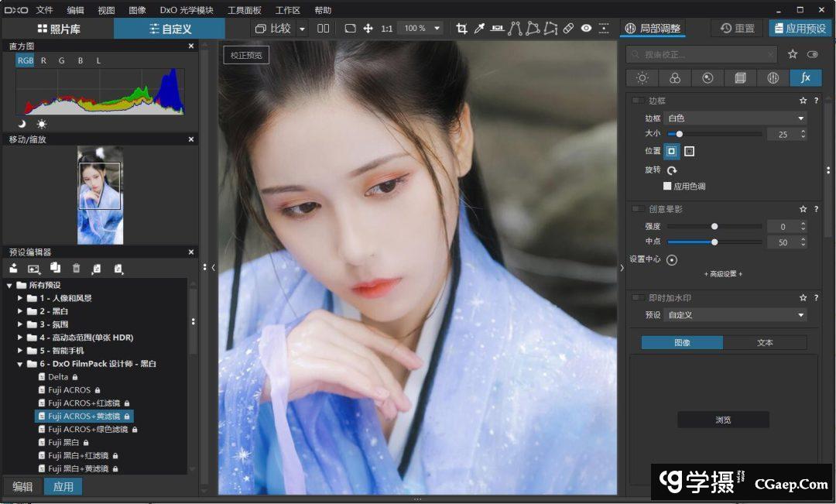836x504 pixels.
Task: Toggle the 创意晕影 vignette switch
Action: (x=637, y=209)
